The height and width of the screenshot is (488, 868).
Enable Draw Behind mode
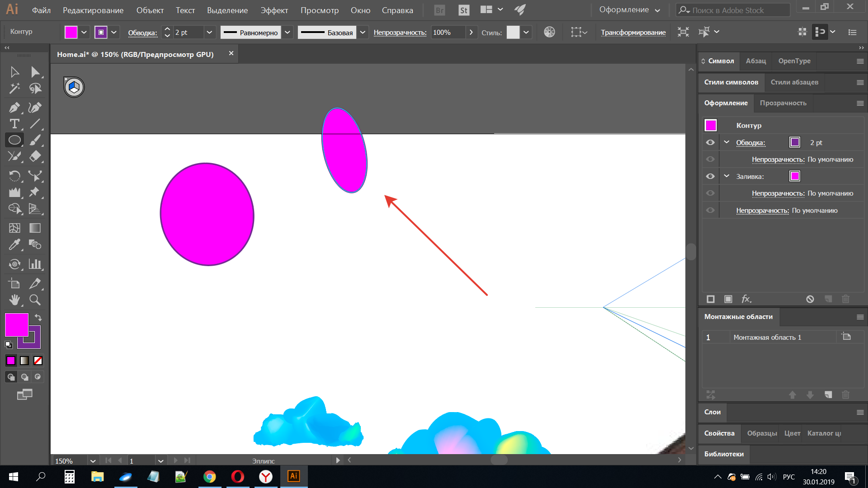[x=24, y=377]
